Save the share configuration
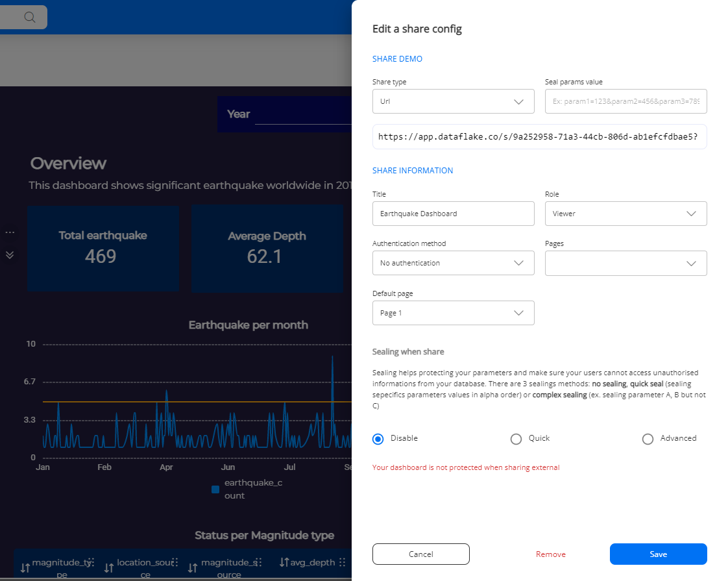 [x=658, y=554]
